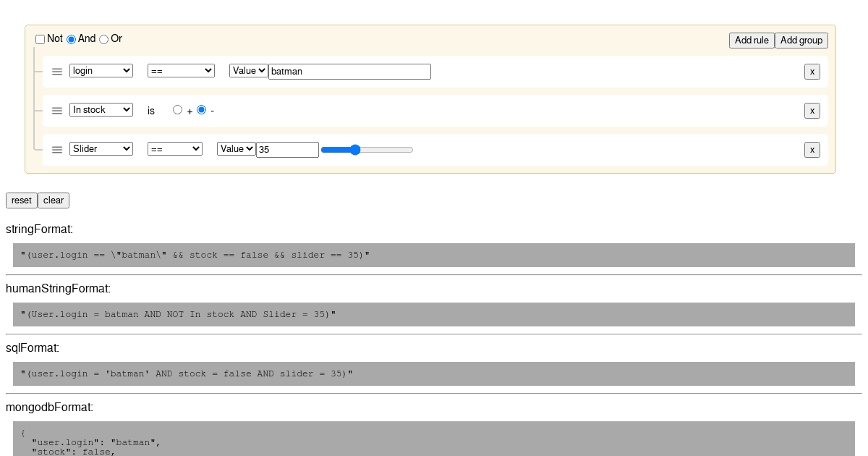
Task: Open the operator dropdown on the Slider rule
Action: click(174, 148)
